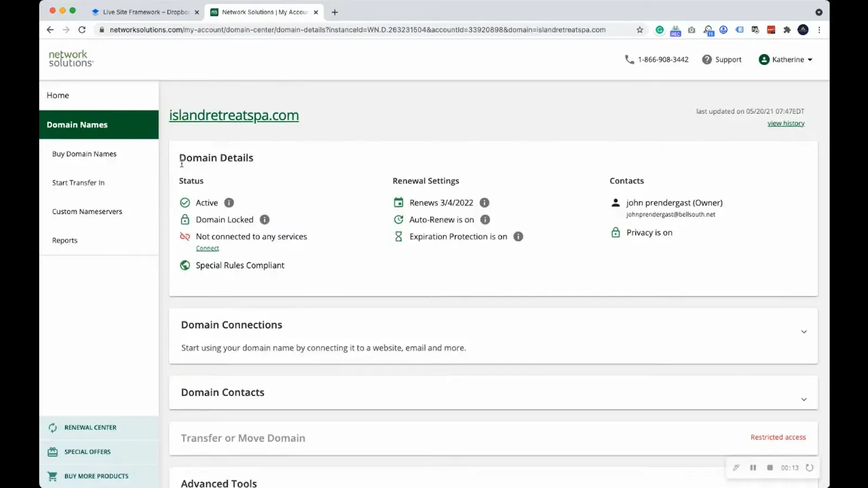The width and height of the screenshot is (868, 488).
Task: Close the Live Site Framework tab
Action: (x=196, y=12)
